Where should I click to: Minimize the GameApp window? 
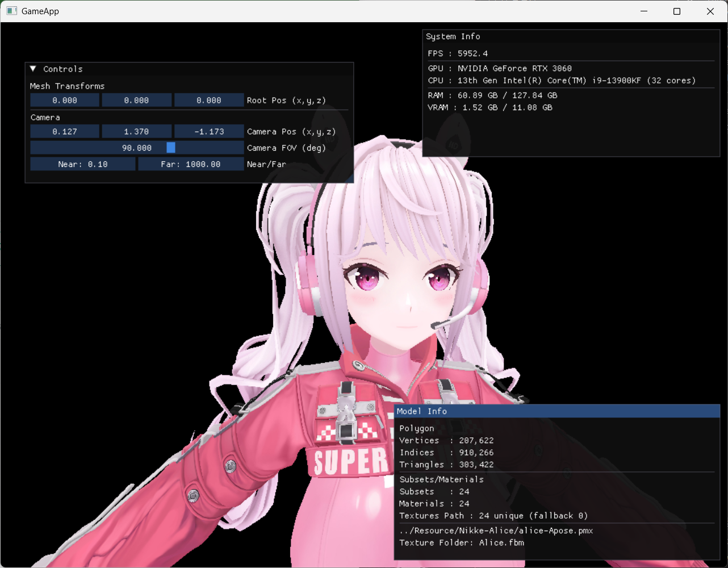pyautogui.click(x=644, y=11)
